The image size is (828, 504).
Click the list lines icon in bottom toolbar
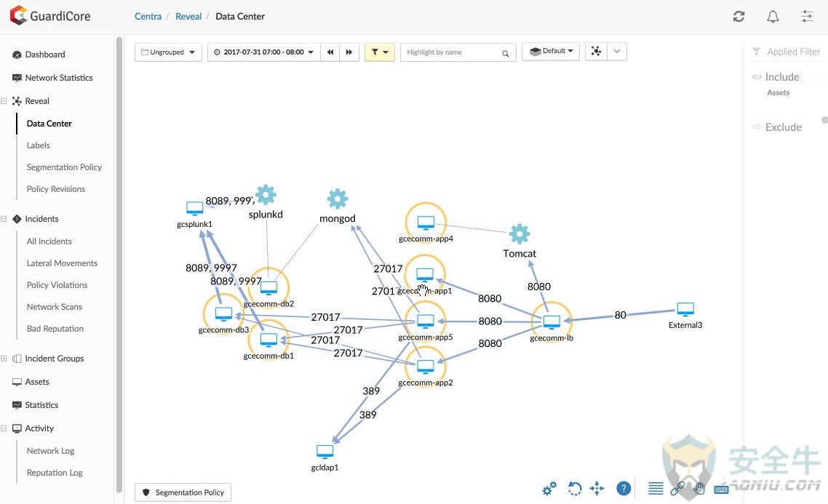coord(656,489)
